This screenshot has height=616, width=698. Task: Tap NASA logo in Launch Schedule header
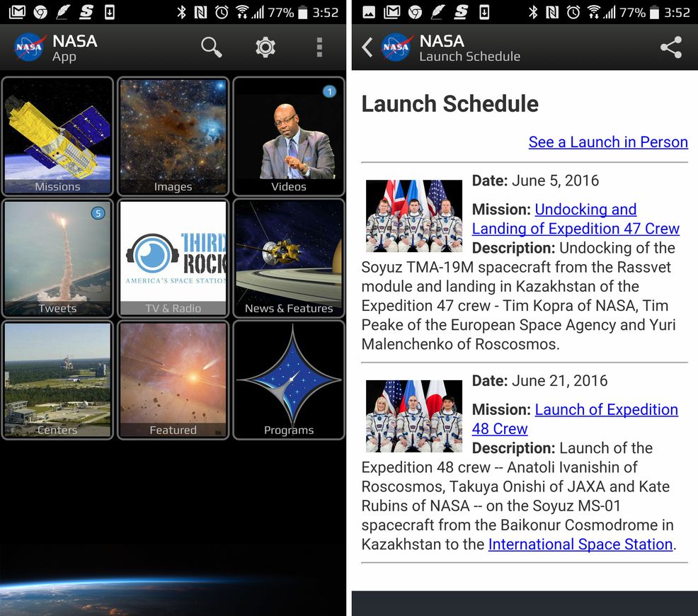point(396,47)
